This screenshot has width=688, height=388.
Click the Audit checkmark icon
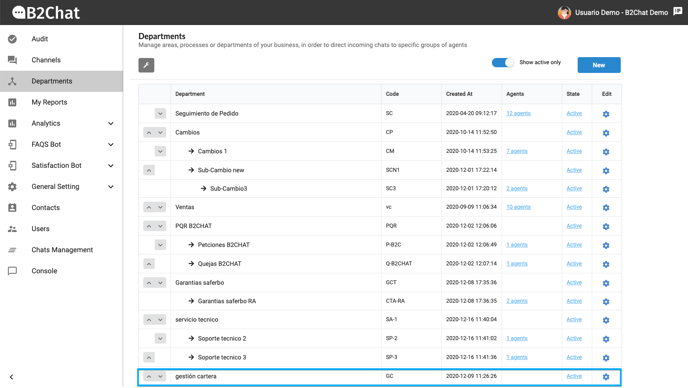point(12,39)
